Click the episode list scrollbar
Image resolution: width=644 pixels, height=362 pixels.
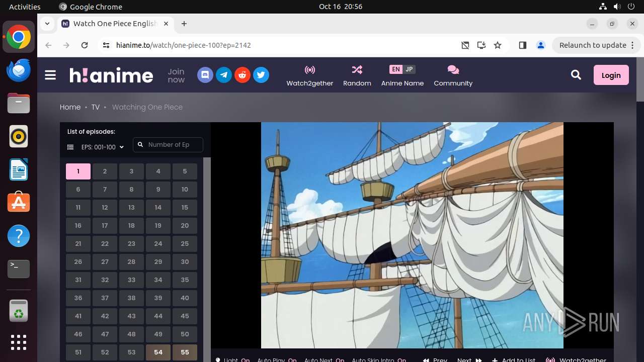207,259
